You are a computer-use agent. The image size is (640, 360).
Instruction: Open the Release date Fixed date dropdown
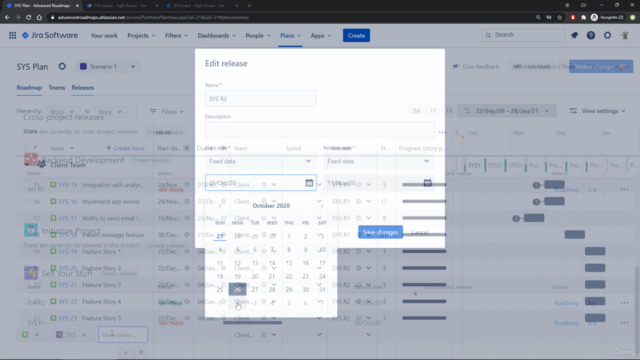(x=379, y=161)
